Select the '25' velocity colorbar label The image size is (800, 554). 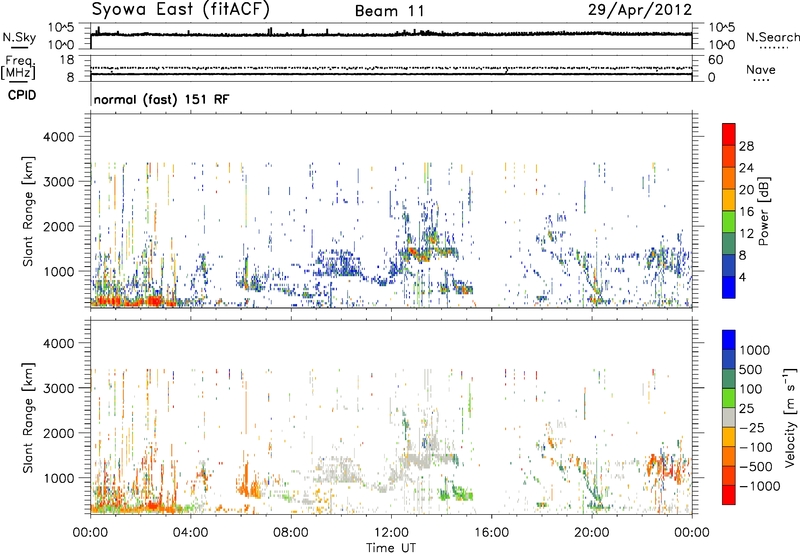(747, 408)
